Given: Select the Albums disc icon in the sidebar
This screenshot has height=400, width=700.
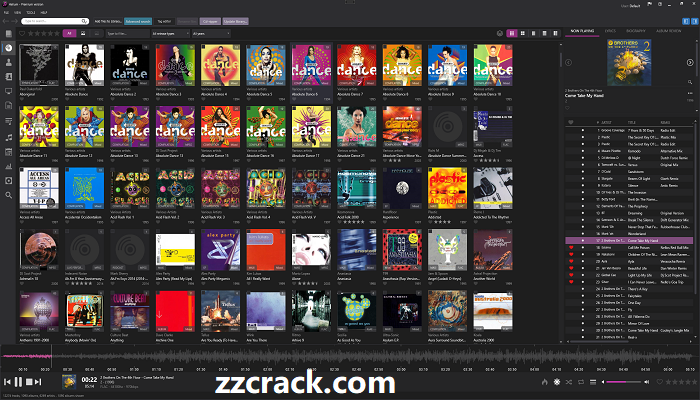Looking at the screenshot, I should pyautogui.click(x=8, y=48).
